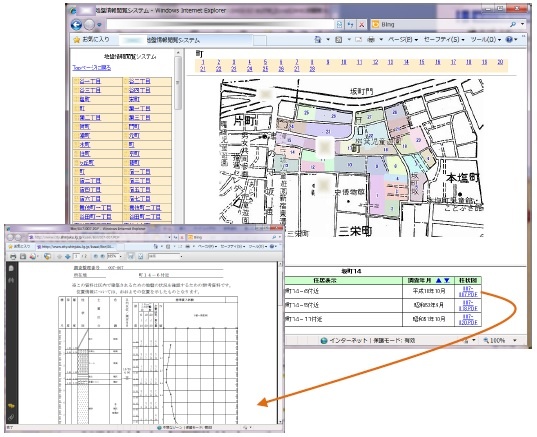
Task: Save the PDF using the floppy disk icon
Action: click(x=23, y=256)
